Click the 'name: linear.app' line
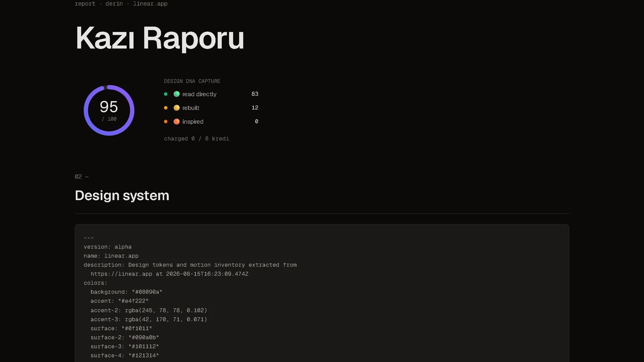The image size is (644, 362). click(x=111, y=256)
